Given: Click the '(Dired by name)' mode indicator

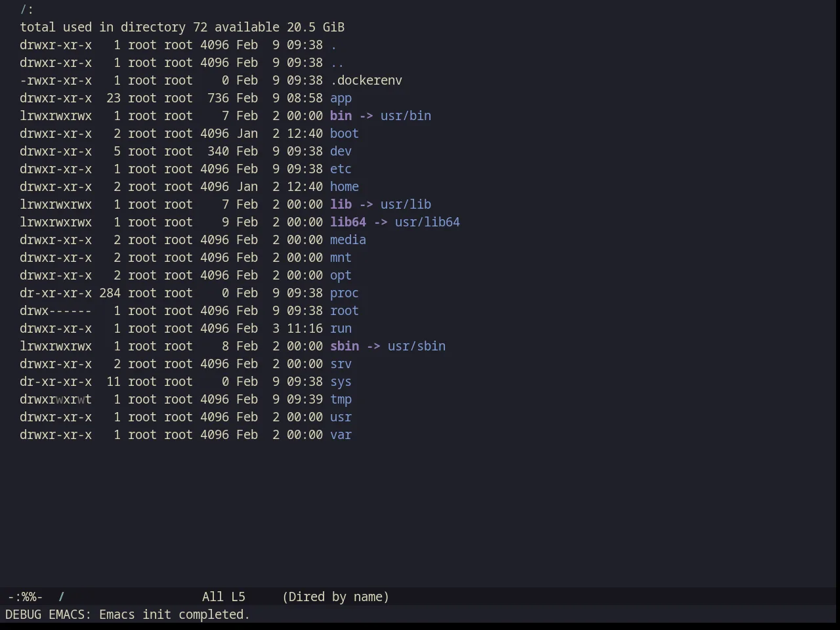Looking at the screenshot, I should point(335,597).
